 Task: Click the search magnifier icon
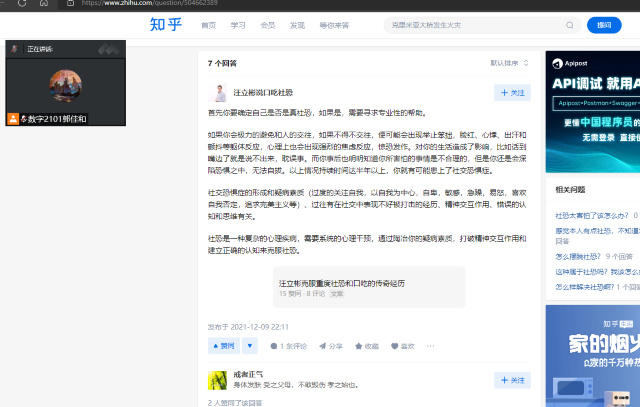[570, 25]
